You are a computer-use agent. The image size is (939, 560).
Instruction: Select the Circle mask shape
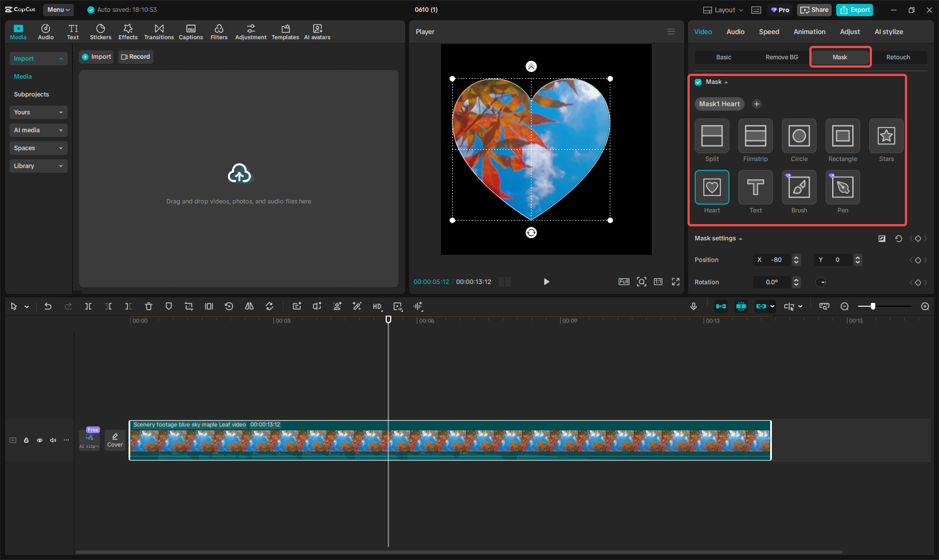click(x=799, y=136)
